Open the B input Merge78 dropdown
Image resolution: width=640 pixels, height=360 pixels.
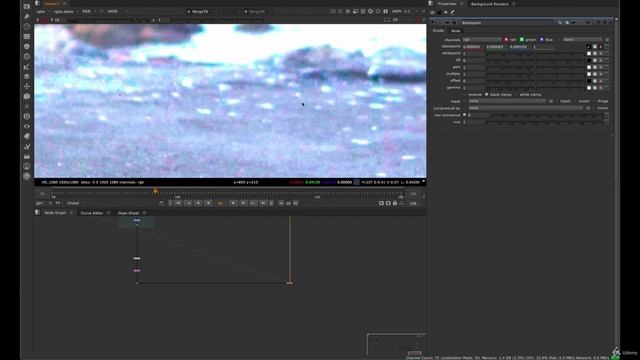click(x=259, y=11)
